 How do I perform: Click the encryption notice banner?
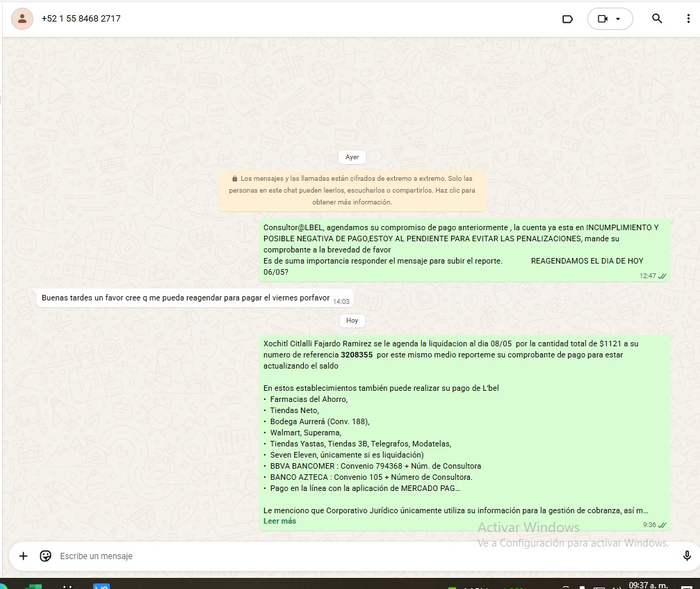point(352,191)
